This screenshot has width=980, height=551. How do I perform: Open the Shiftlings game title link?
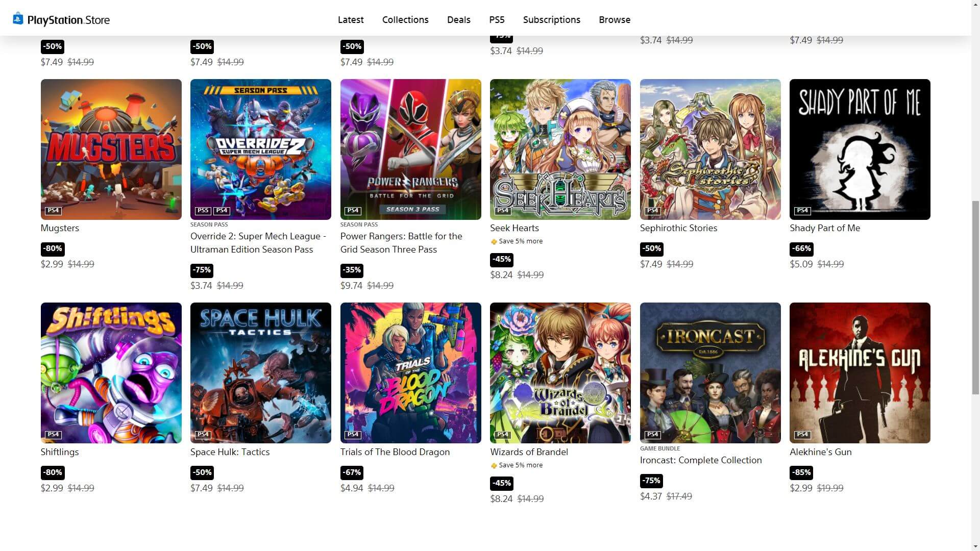pyautogui.click(x=60, y=452)
